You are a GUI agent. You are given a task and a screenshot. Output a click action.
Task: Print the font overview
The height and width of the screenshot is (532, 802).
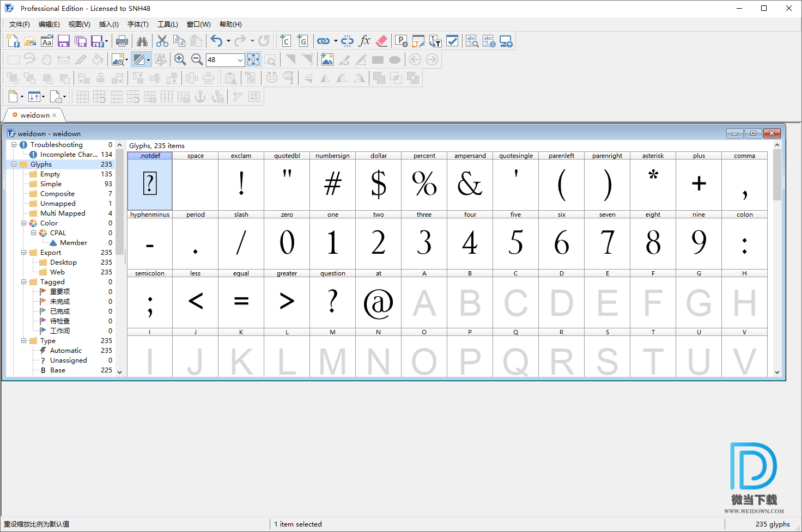[x=122, y=41]
